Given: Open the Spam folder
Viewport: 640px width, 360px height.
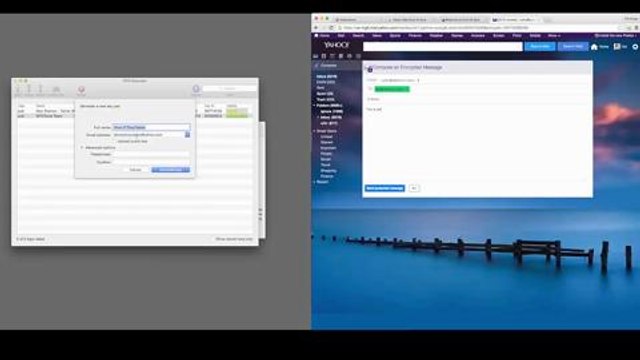Looking at the screenshot, I should pos(324,93).
